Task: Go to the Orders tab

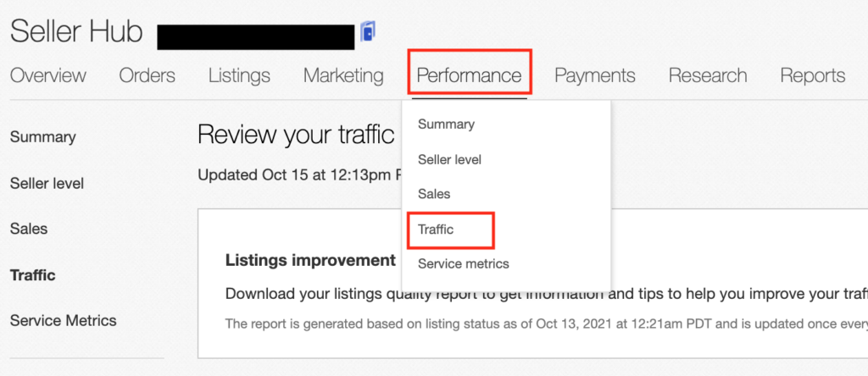Action: tap(147, 75)
